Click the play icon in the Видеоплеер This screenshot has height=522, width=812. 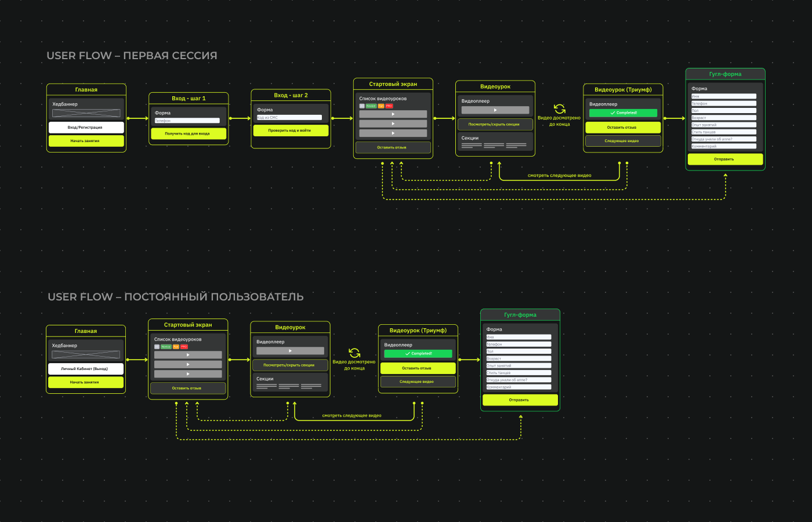tap(495, 110)
